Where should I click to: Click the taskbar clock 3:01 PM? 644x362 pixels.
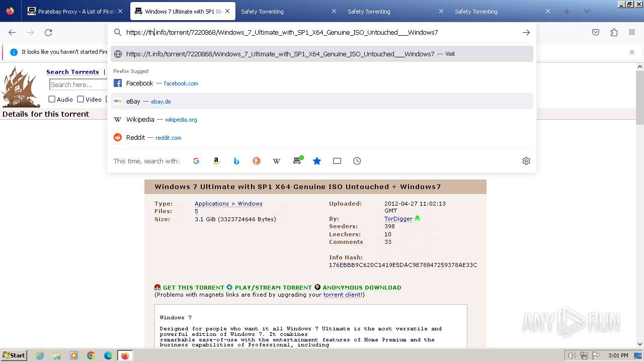618,355
